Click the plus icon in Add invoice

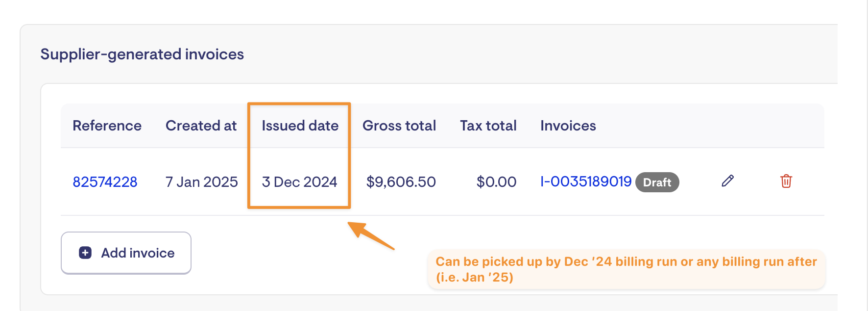tap(85, 253)
